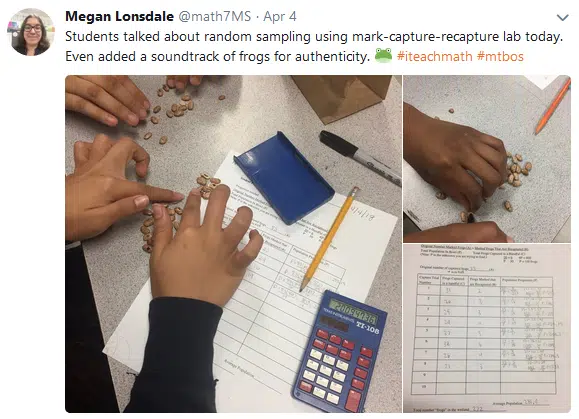Enlarge the large photo of hands sorting beans
The width and height of the screenshot is (579, 419).
point(233,244)
